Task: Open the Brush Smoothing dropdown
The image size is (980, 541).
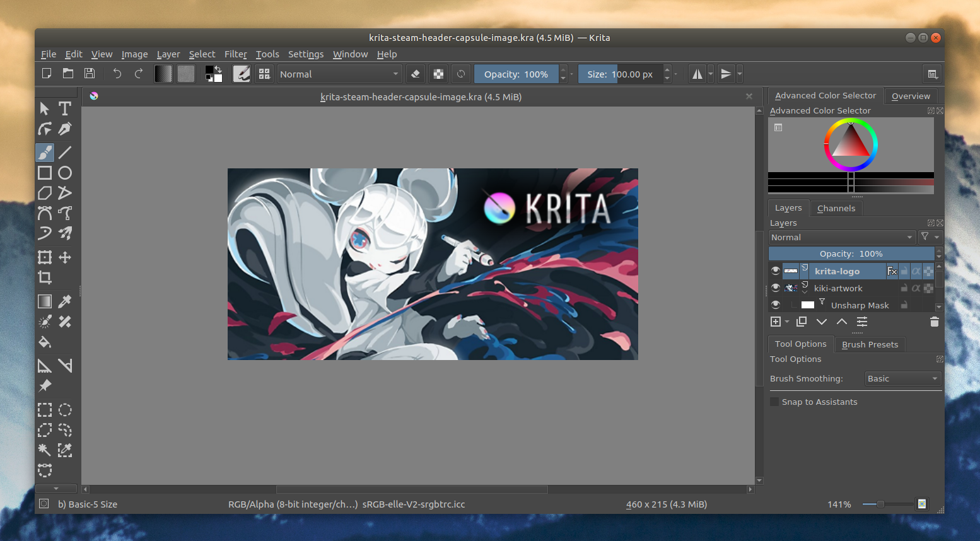Action: point(902,378)
